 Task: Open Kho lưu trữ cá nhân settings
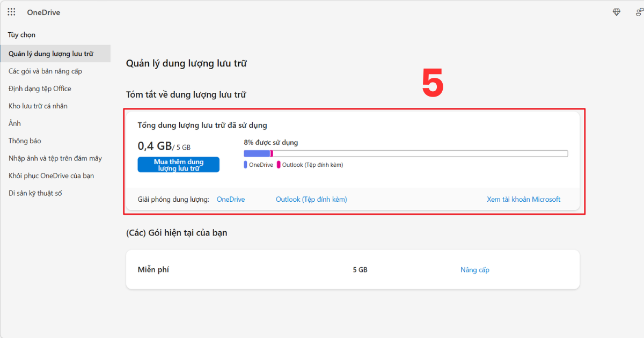(x=38, y=106)
